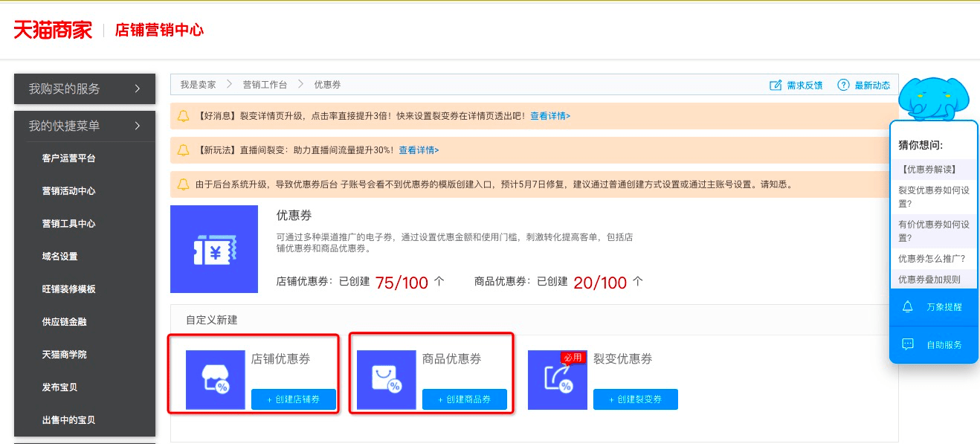The height and width of the screenshot is (444, 980).
Task: Open 客户运营平台 in the sidebar
Action: [69, 158]
